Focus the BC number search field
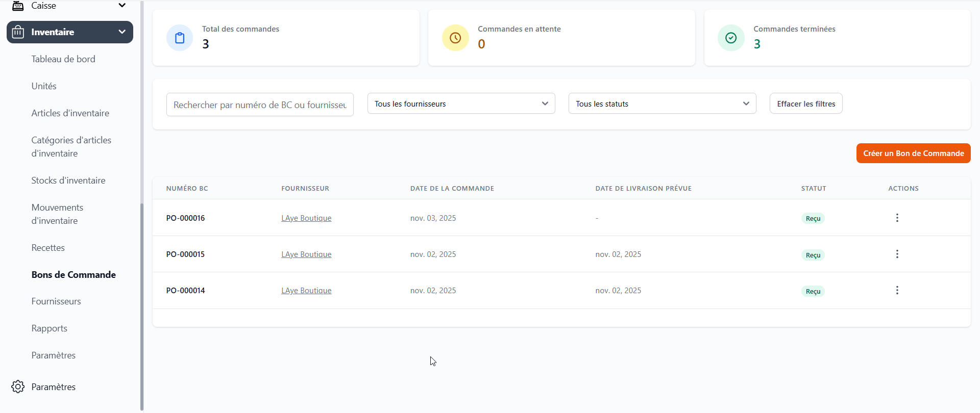 pos(260,105)
